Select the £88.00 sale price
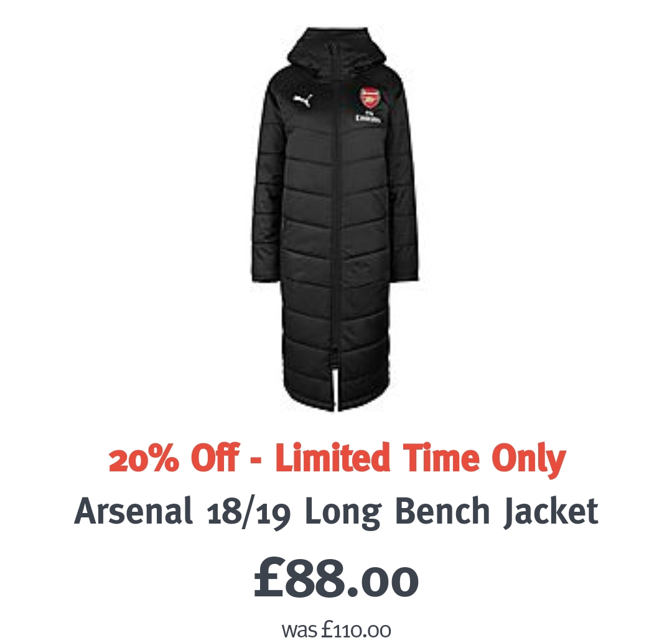Screen dimensions: 672x643 [x=336, y=578]
